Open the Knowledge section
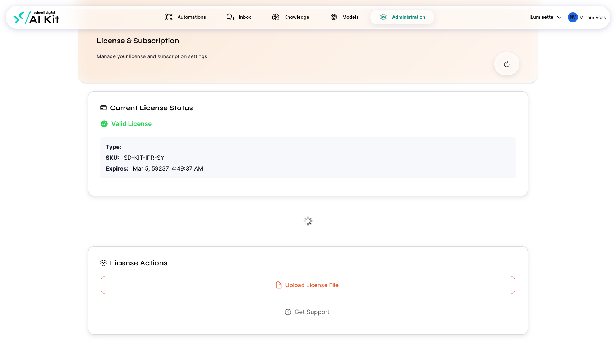616x364 pixels. click(291, 17)
